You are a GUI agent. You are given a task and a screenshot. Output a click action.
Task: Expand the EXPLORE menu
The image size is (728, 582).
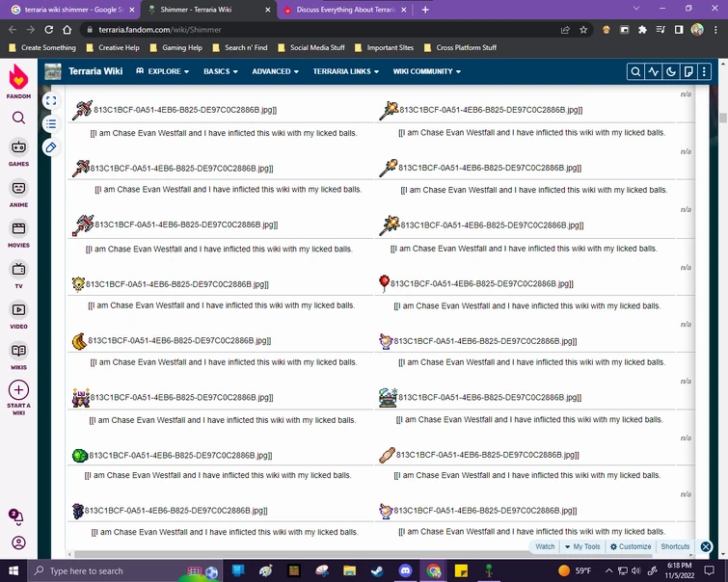pos(163,71)
